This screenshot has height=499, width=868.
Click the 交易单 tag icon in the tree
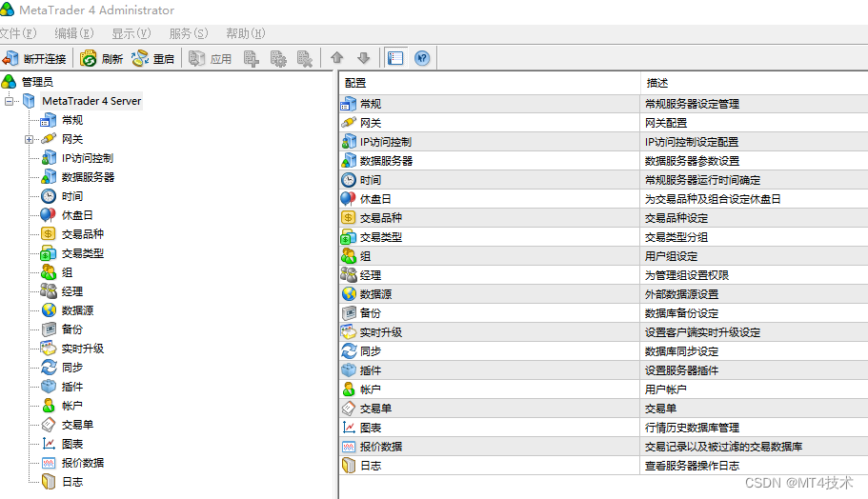point(49,425)
